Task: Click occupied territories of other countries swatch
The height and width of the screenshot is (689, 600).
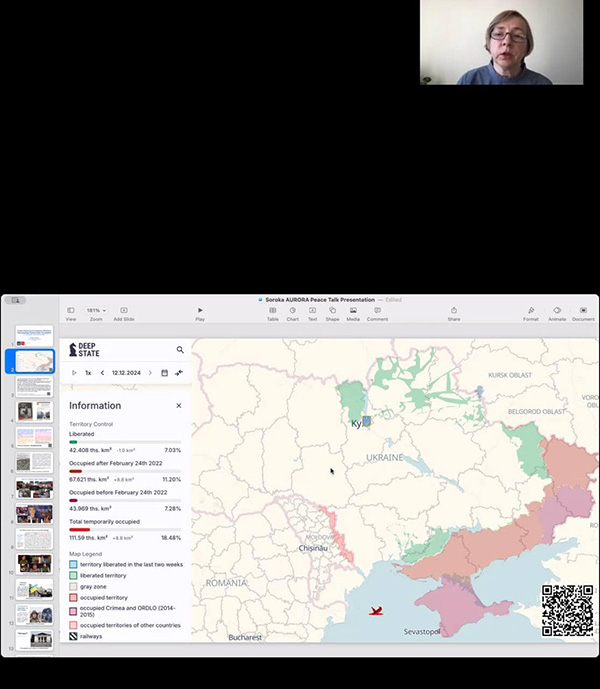Action: (x=73, y=625)
